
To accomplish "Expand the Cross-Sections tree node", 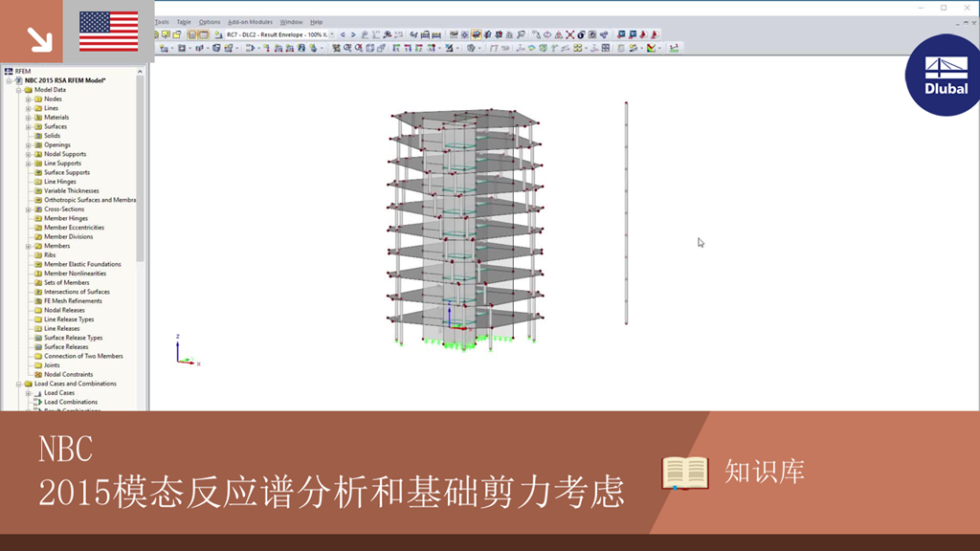I will click(x=28, y=209).
